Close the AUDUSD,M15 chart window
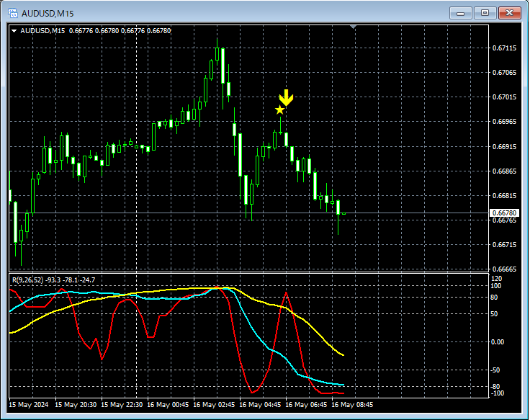The height and width of the screenshot is (420, 530). [x=509, y=13]
